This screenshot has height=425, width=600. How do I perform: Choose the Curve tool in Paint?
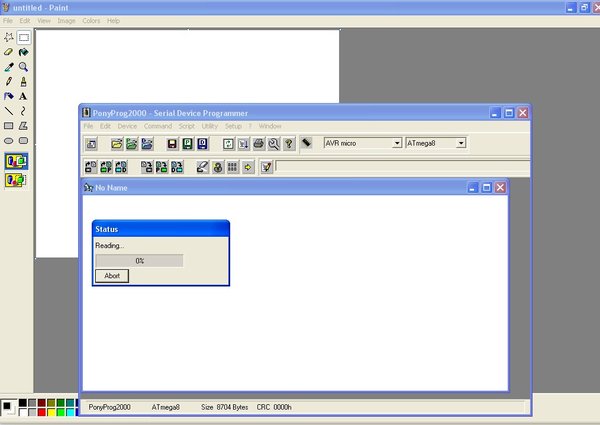point(24,111)
